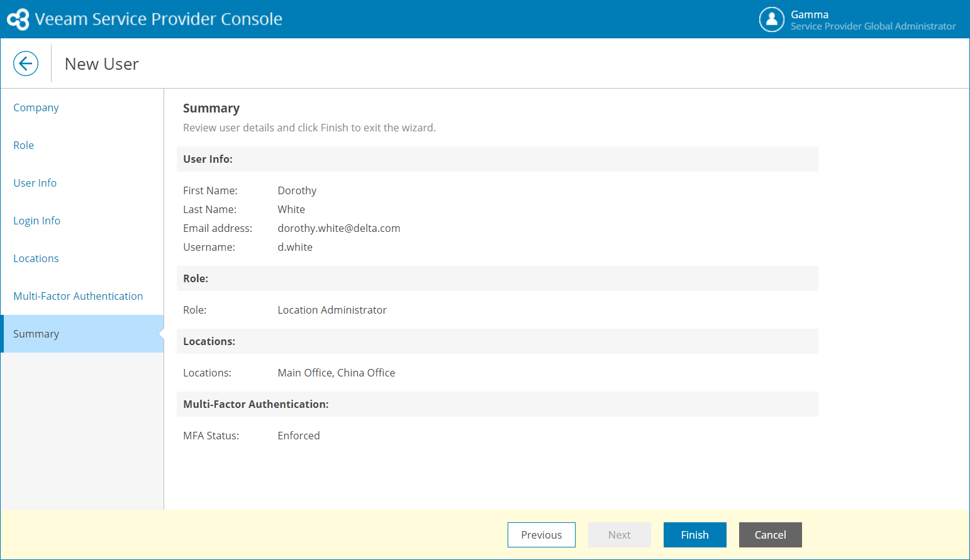The image size is (970, 560).
Task: Click the Last Name label
Action: [210, 209]
